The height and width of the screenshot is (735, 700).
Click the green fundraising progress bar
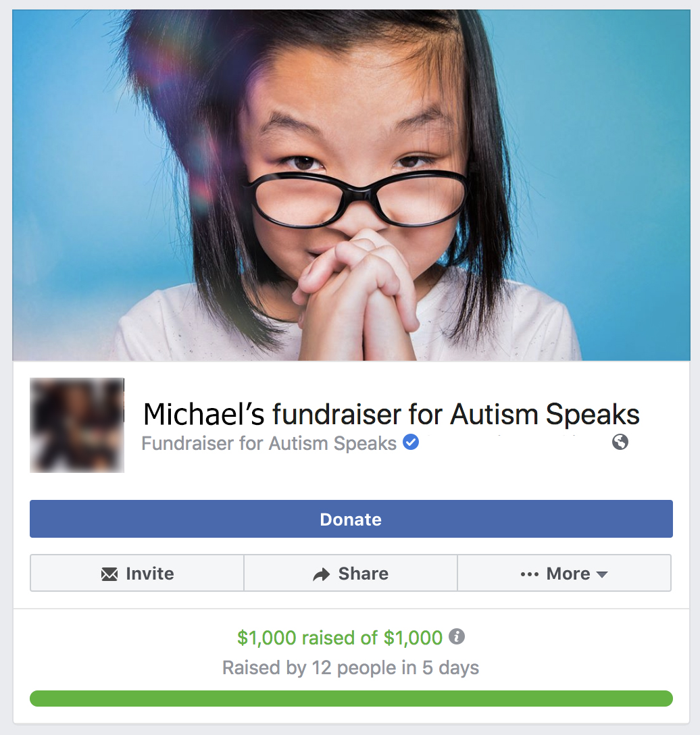[x=351, y=699]
